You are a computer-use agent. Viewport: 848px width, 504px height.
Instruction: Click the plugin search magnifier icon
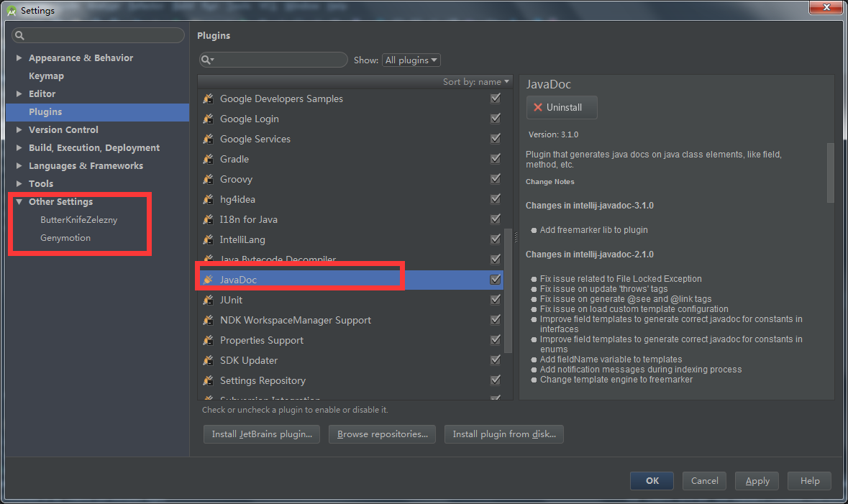(x=207, y=60)
